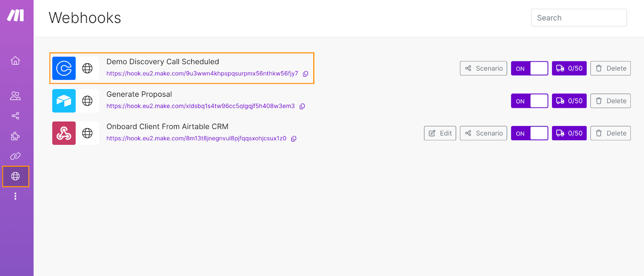Toggle Generate Proposal webhook ON switch
644x276 pixels.
[x=530, y=101]
